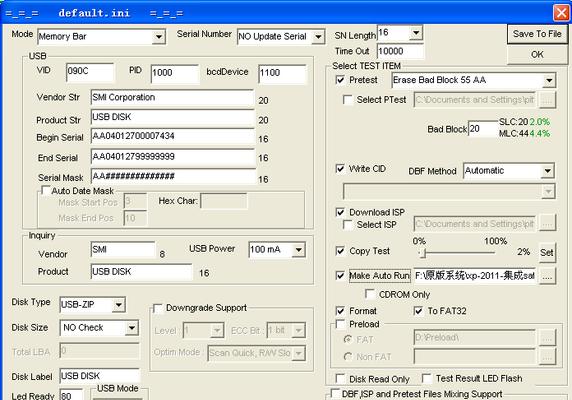Click the Set button beside Copy Test
This screenshot has width=572, height=400.
pos(547,252)
